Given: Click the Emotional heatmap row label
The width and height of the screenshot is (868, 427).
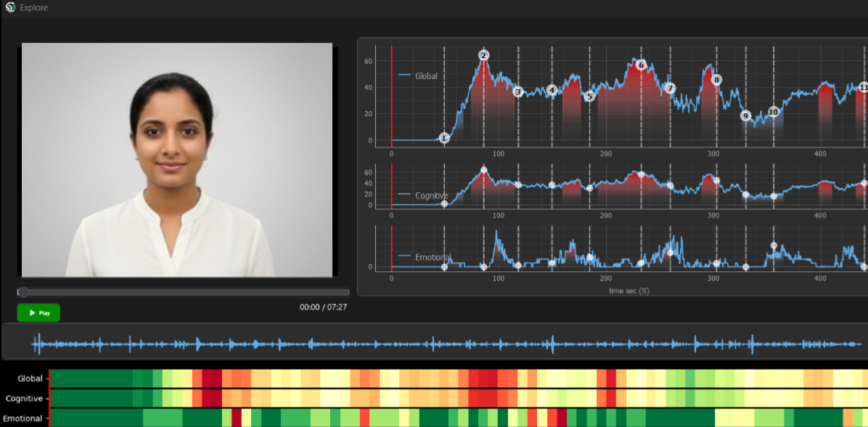Looking at the screenshot, I should 22,418.
